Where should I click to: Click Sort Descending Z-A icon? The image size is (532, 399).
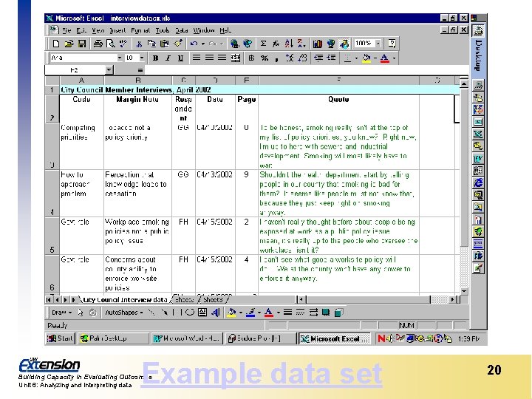[x=301, y=44]
